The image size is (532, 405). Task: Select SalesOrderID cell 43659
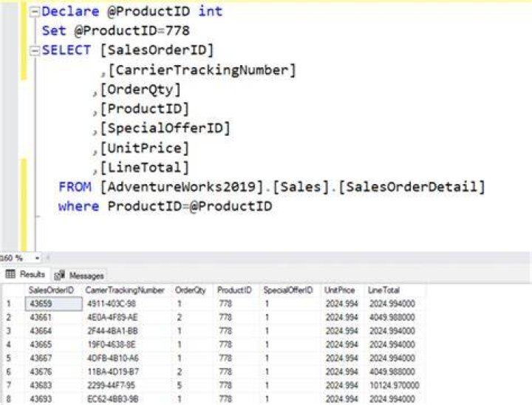[54, 304]
